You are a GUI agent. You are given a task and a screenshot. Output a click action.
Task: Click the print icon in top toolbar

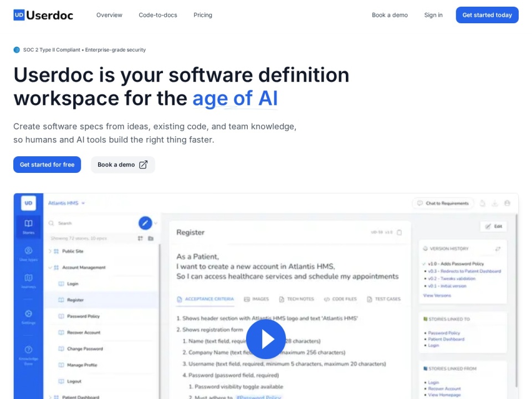[x=507, y=203]
